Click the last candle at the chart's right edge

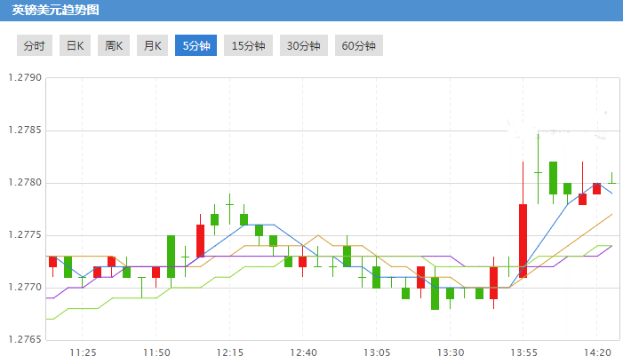(611, 183)
